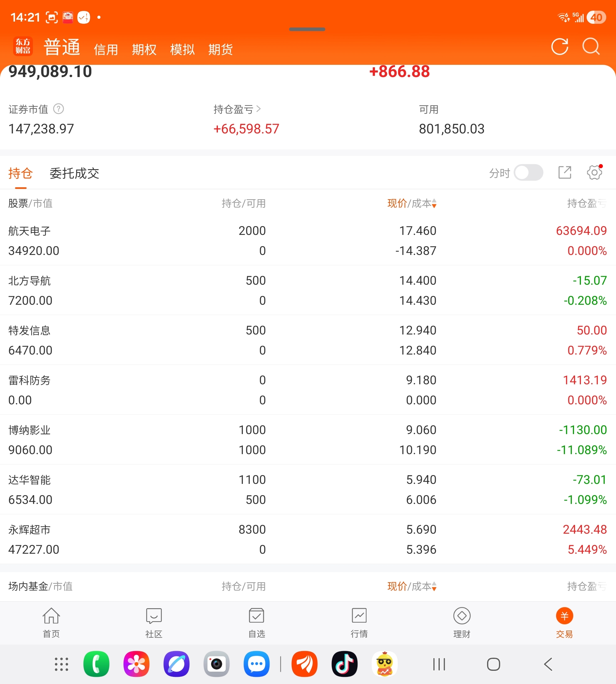The width and height of the screenshot is (616, 684).
Task: Open holdings settings gear icon
Action: coord(594,172)
